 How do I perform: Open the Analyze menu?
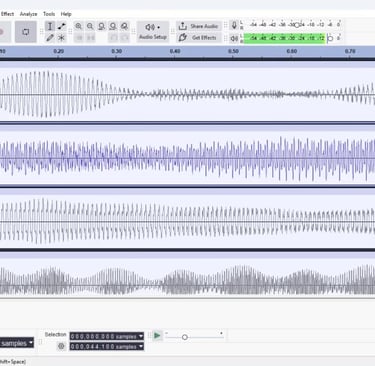(x=28, y=14)
